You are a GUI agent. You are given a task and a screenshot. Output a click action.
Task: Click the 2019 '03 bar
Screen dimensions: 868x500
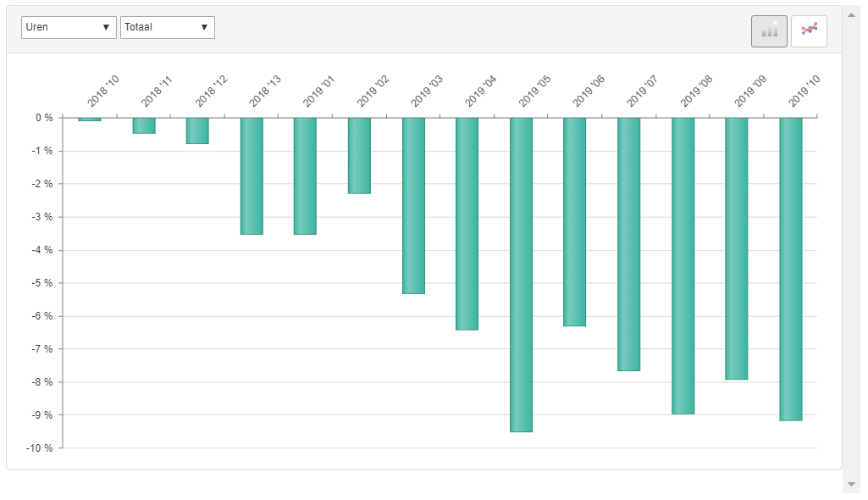tap(413, 205)
